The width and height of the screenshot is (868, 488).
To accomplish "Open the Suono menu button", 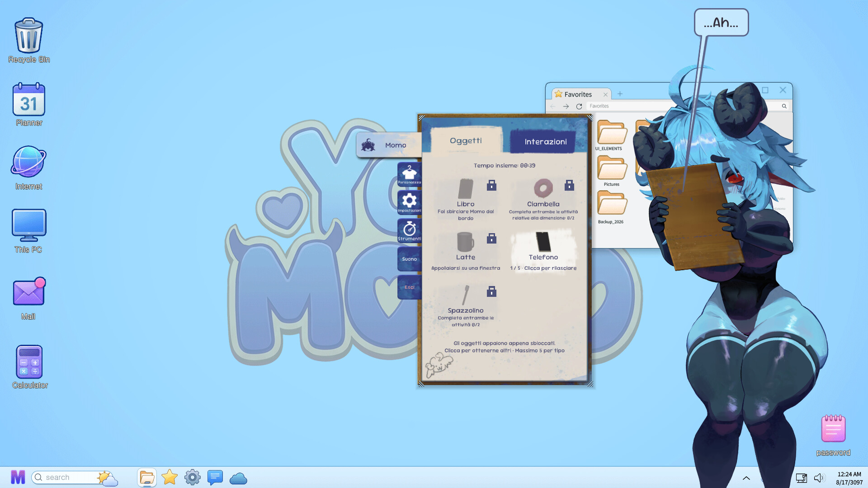I will click(x=409, y=259).
